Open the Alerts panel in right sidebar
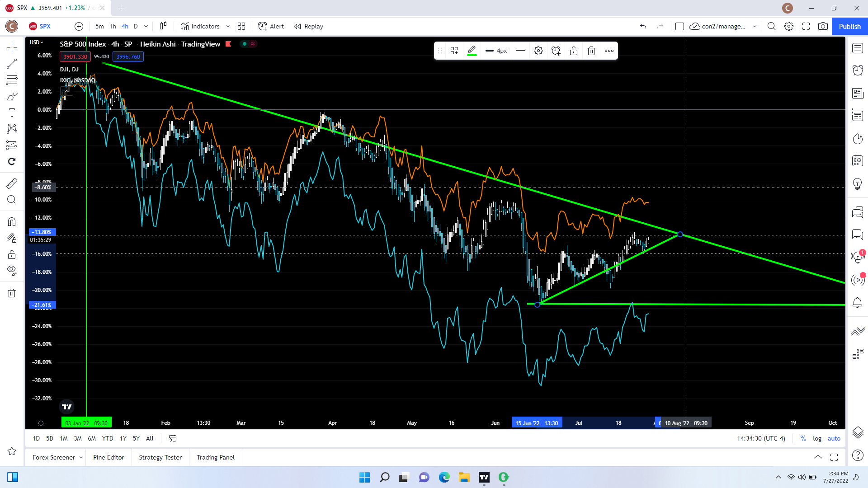Screen dimensions: 868x488 [x=858, y=70]
